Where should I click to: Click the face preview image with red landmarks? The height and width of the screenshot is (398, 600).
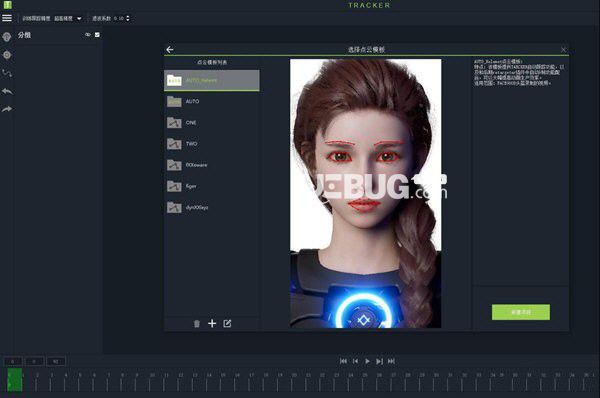pyautogui.click(x=365, y=193)
